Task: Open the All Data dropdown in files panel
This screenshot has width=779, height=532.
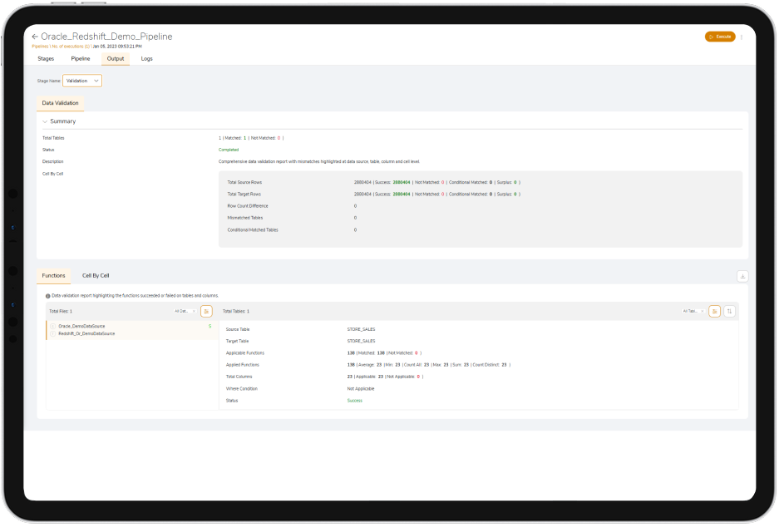Action: click(185, 311)
